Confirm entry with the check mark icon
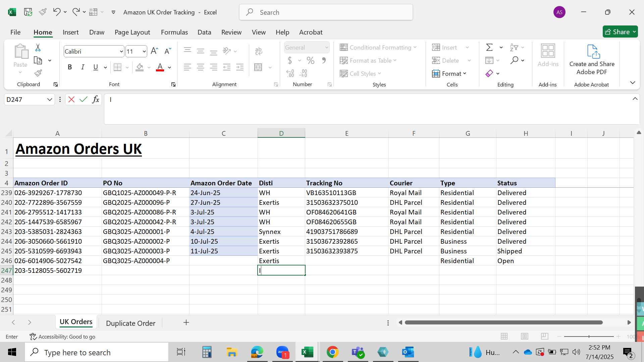 pyautogui.click(x=84, y=100)
